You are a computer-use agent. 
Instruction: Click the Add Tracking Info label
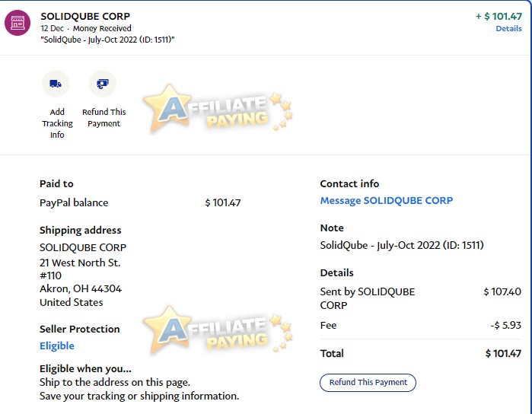57,123
